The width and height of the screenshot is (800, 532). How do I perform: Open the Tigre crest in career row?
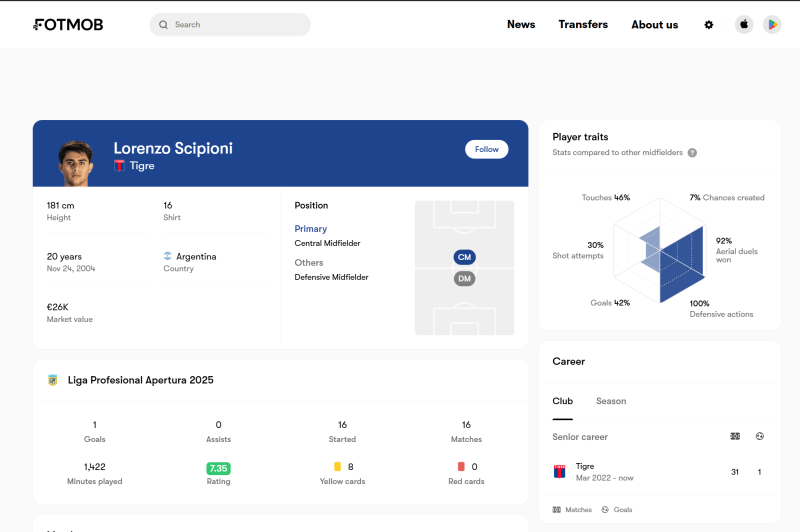coord(560,471)
